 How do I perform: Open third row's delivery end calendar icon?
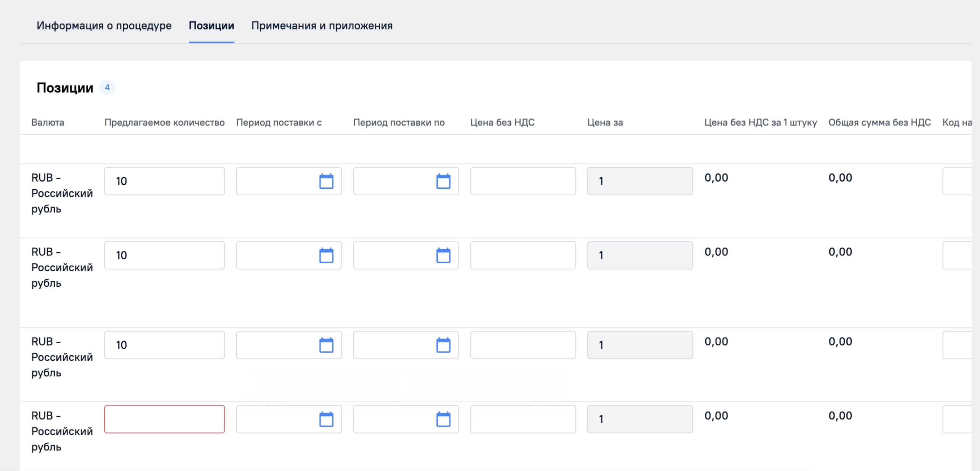coord(443,345)
